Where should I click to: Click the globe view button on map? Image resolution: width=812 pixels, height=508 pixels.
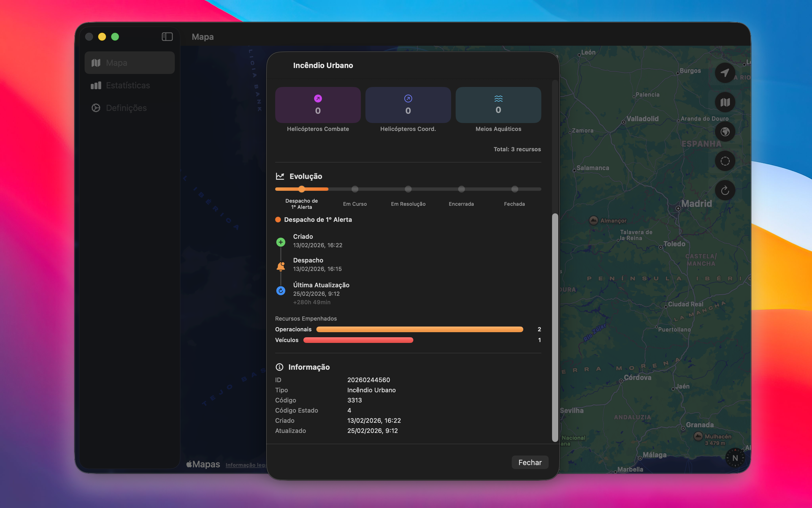pos(725,132)
